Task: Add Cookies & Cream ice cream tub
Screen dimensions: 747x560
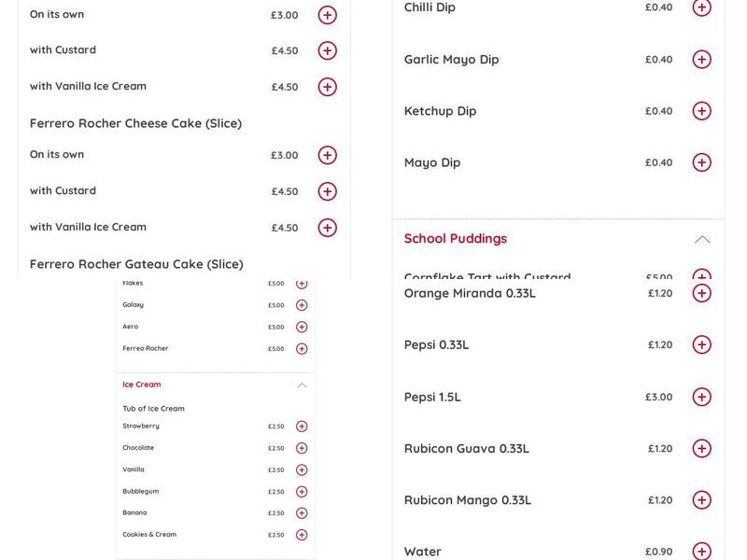Action: click(x=300, y=534)
